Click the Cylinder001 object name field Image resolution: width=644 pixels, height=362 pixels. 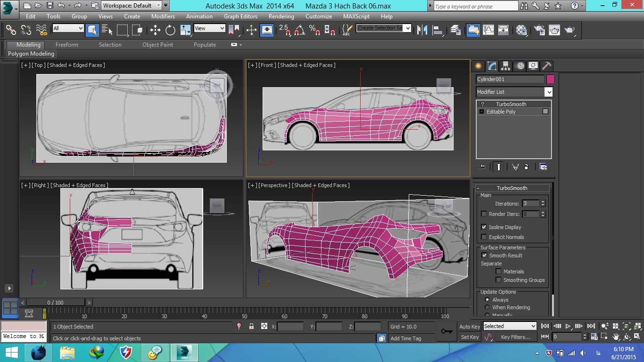[x=510, y=79]
